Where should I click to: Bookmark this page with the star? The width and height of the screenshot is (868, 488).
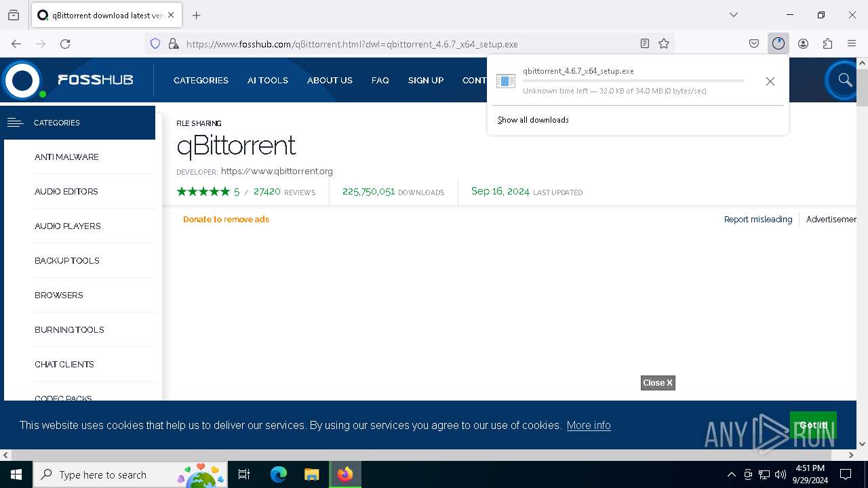tap(664, 43)
